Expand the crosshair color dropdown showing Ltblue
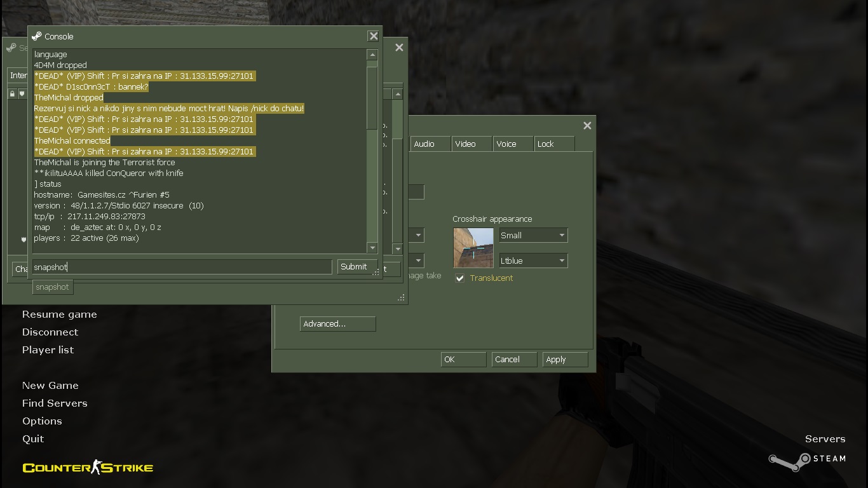The width and height of the screenshot is (868, 488). coord(533,261)
